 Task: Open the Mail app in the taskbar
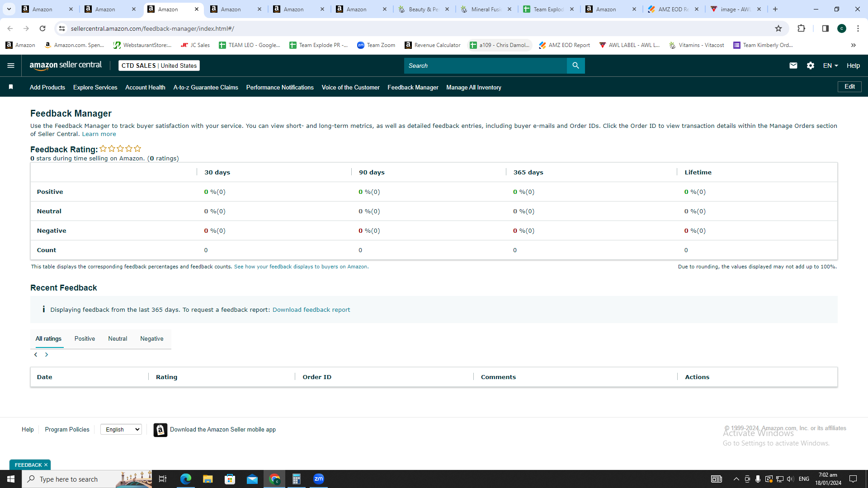point(252,479)
